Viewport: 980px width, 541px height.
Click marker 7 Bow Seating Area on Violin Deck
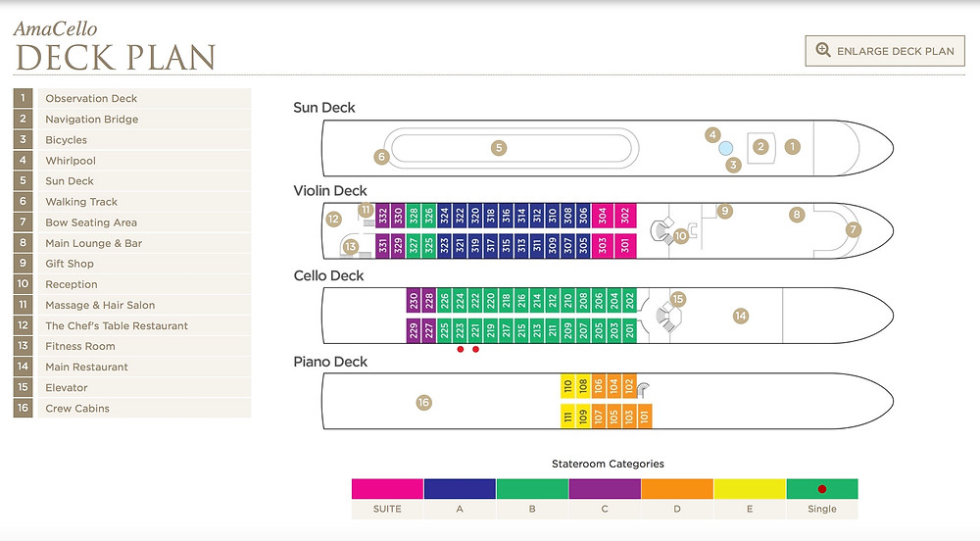854,229
